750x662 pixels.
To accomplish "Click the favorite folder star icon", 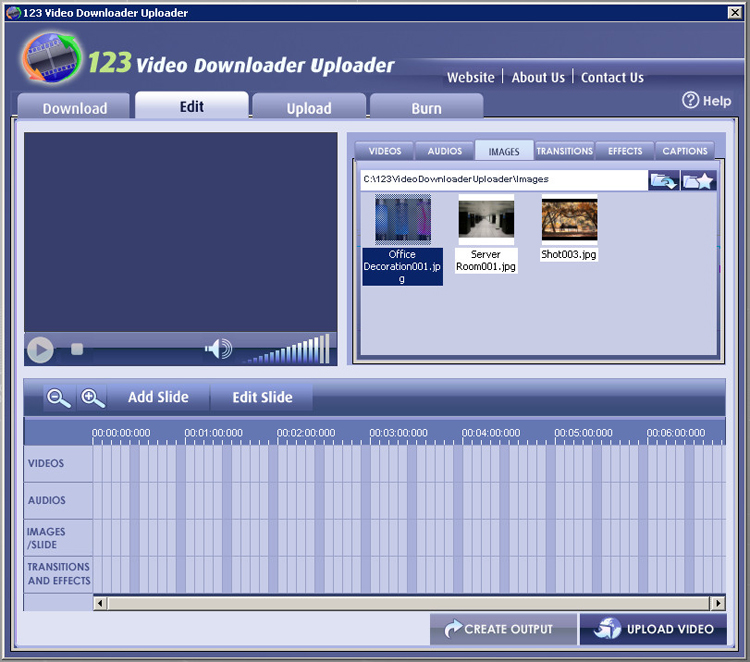I will tap(699, 180).
